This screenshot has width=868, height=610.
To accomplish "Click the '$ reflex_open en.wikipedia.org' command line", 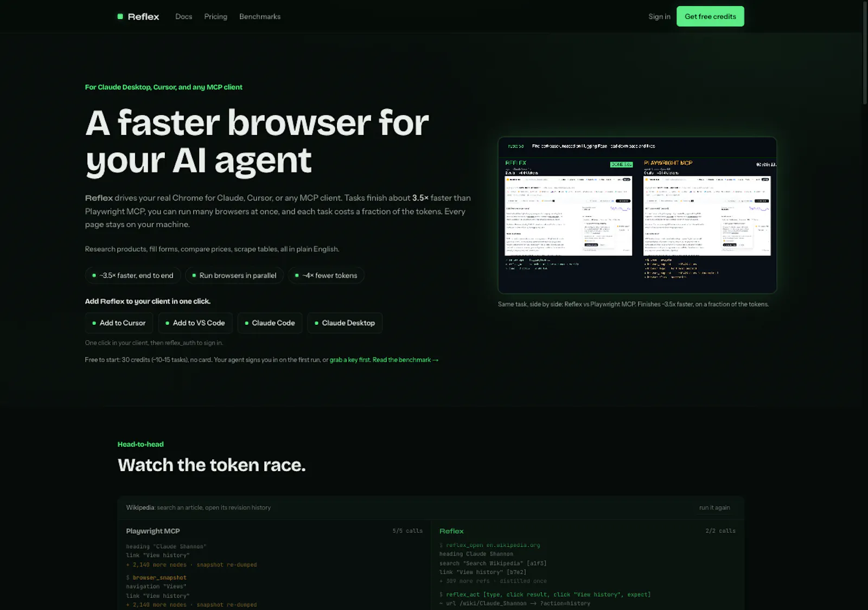I will [x=490, y=545].
